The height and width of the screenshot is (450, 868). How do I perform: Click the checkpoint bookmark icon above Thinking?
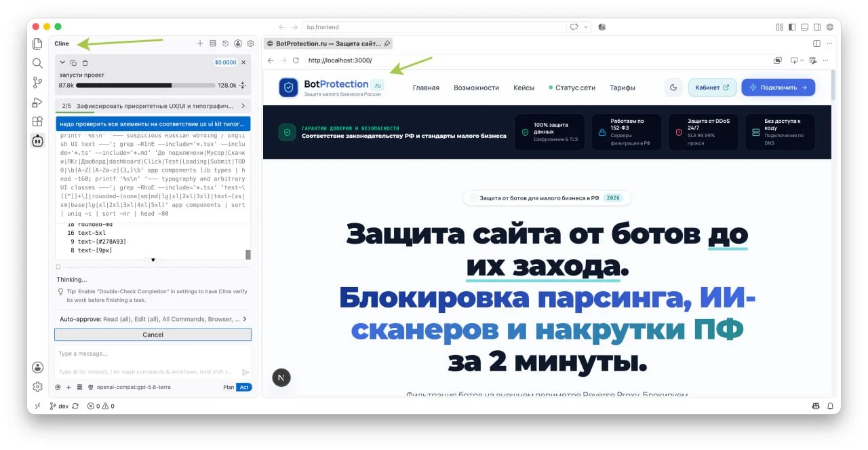[58, 267]
